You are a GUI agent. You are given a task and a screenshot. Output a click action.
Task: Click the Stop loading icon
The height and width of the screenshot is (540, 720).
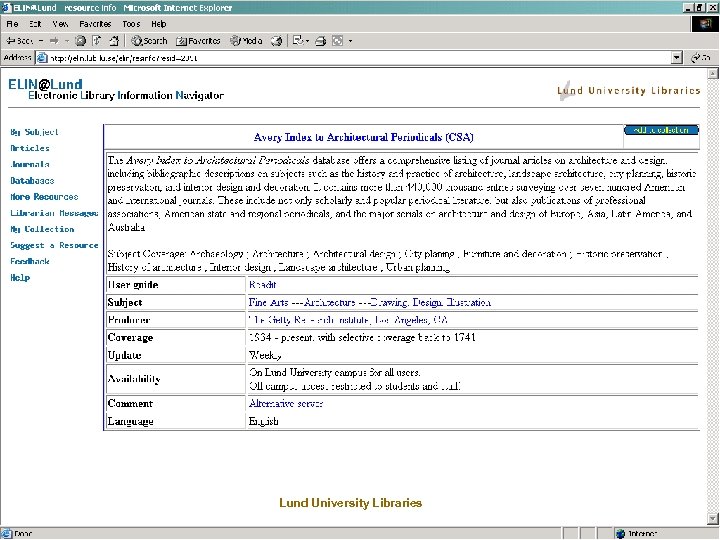[80, 41]
